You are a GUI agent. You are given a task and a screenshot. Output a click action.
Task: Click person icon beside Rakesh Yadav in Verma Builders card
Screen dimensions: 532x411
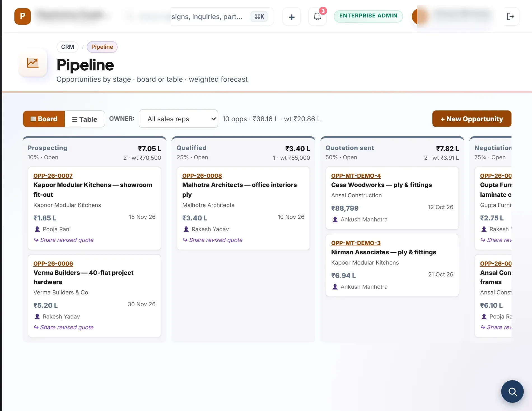click(x=37, y=317)
